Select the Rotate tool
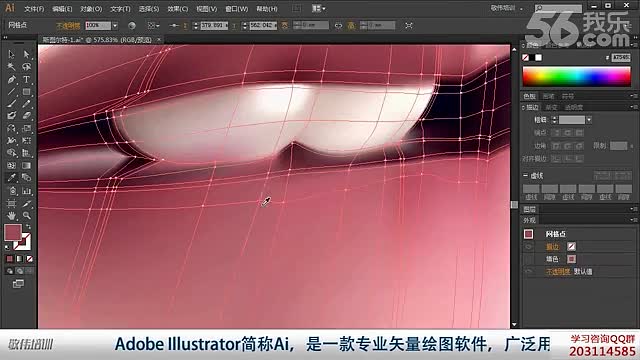The image size is (640, 360). (x=11, y=129)
